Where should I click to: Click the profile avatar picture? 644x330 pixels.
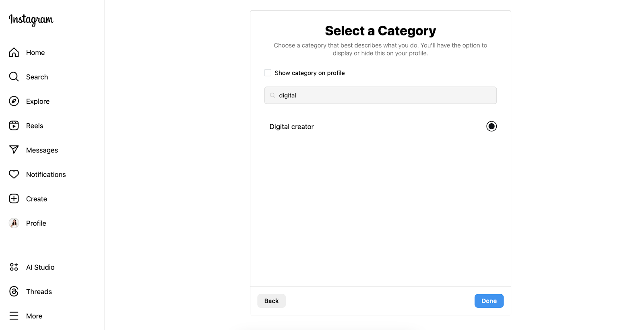[x=14, y=223]
